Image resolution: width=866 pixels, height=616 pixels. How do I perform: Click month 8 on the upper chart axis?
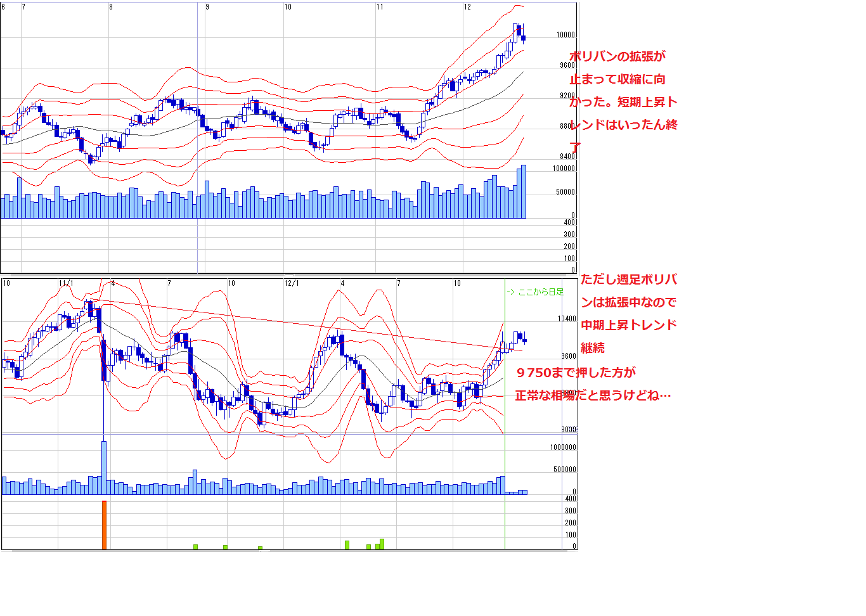tap(111, 7)
